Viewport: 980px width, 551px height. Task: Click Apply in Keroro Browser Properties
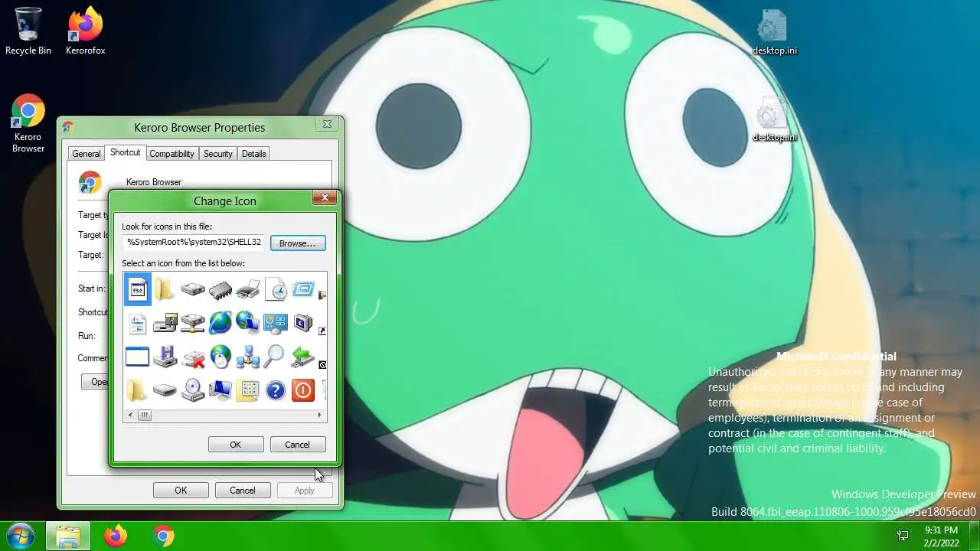click(304, 491)
